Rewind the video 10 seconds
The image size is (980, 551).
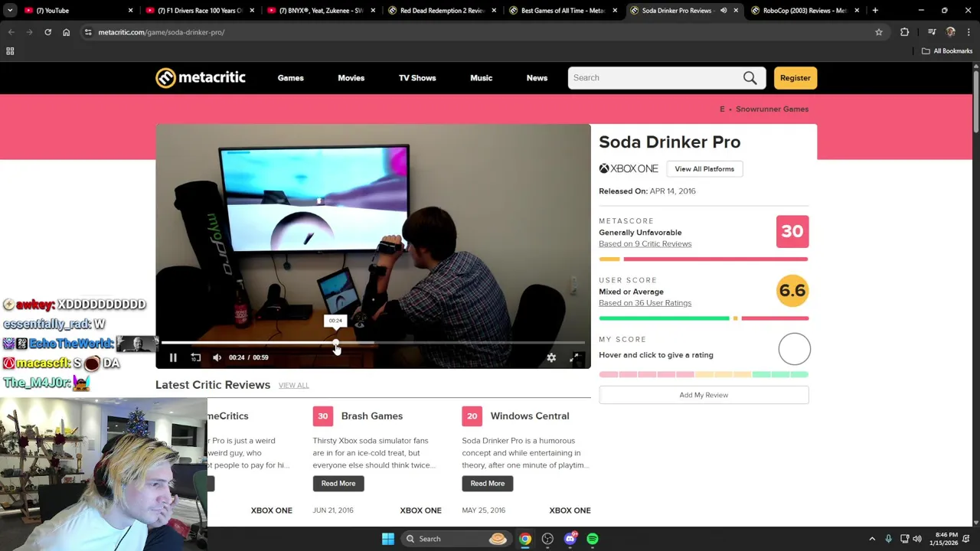[196, 357]
